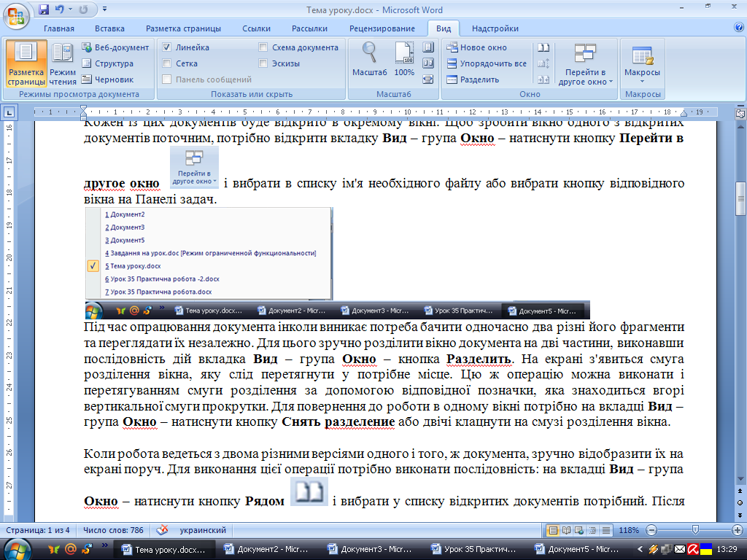747x560 pixels.
Task: Click vertical scrollbar thumb
Action: [x=740, y=198]
